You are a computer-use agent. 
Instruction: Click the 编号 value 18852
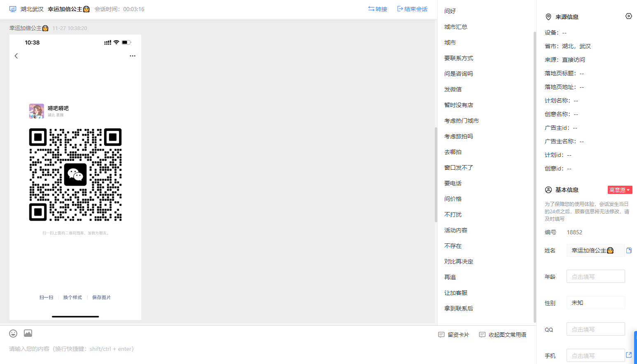click(574, 232)
